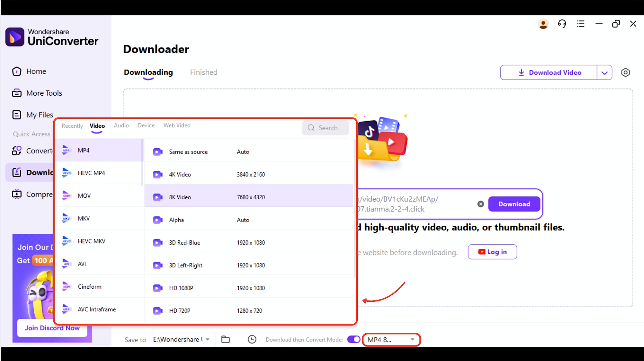Click the YouTube Log in button
The height and width of the screenshot is (361, 644).
(x=492, y=252)
